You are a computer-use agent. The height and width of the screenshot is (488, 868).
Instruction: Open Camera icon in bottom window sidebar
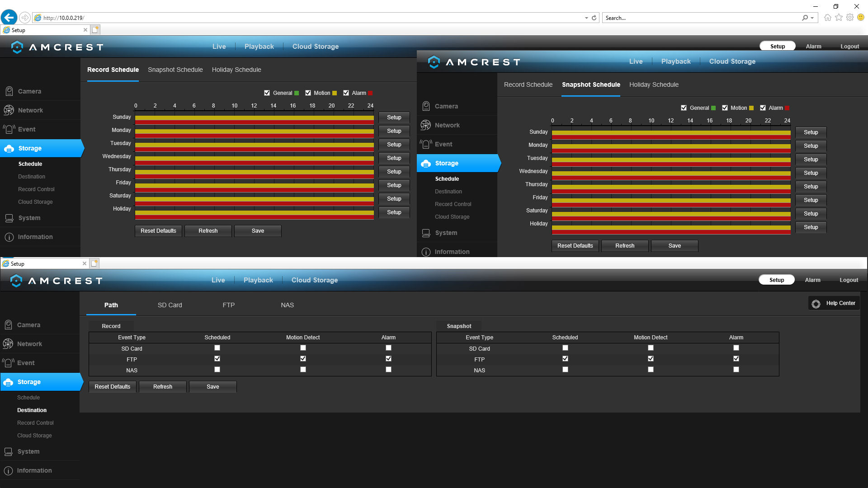[x=8, y=325]
